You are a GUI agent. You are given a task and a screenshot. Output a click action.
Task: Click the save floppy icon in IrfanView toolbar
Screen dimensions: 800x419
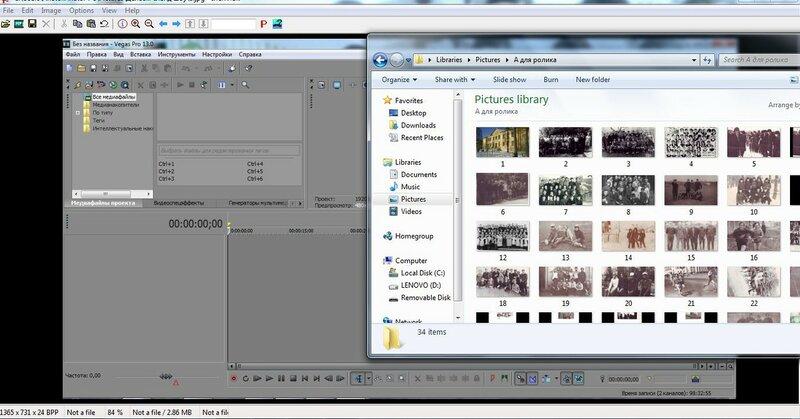click(33, 23)
